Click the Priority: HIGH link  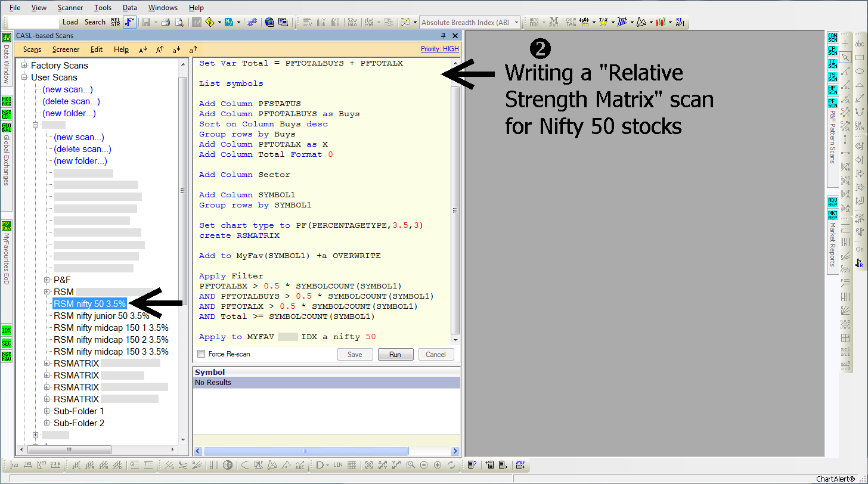(440, 49)
